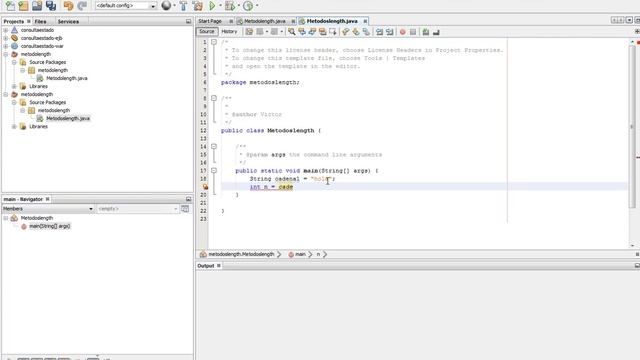
Task: Click the Find Previous Occurrence icon
Action: 302,32
